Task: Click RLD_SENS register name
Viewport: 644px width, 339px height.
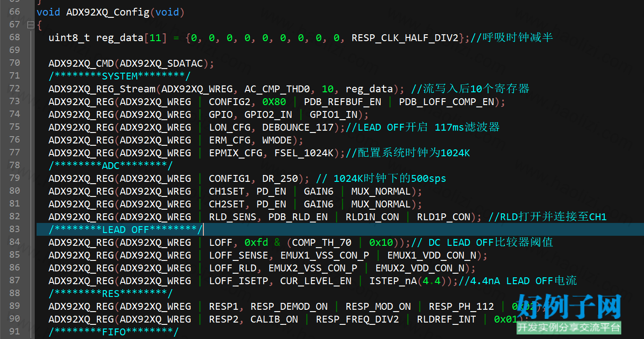Action: (233, 217)
